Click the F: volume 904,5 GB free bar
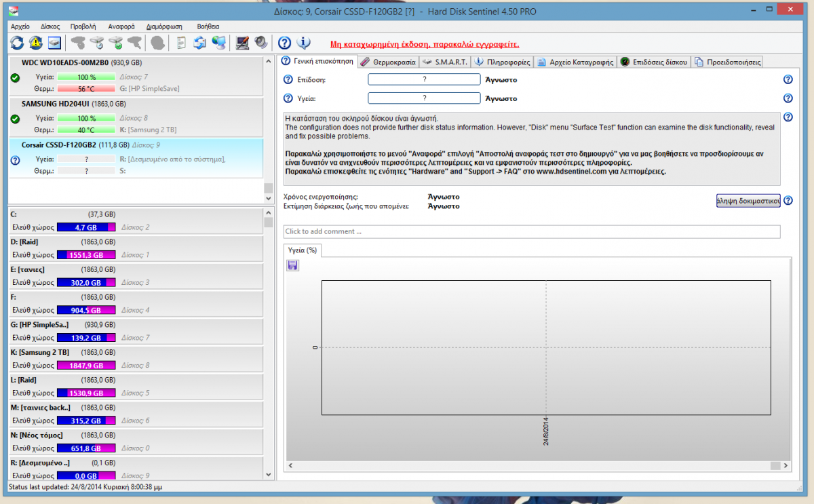 pyautogui.click(x=87, y=311)
